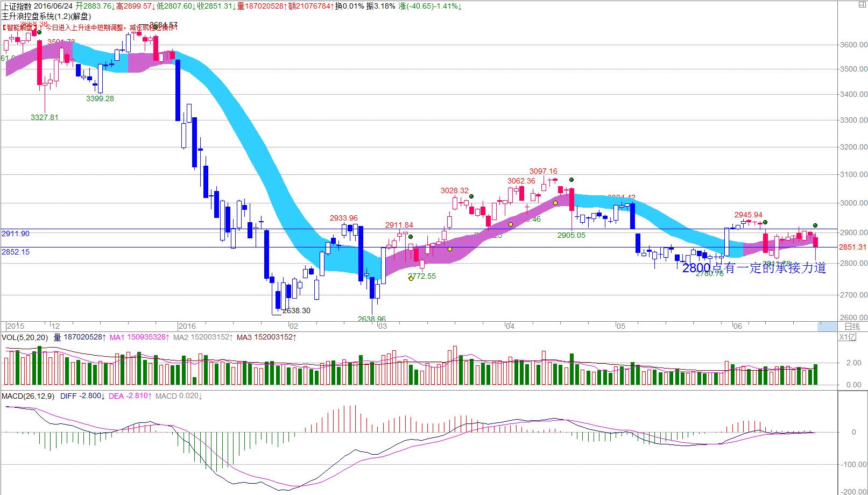Viewport: 868px width, 495px height.
Task: Click the 2905.05 low price label
Action: point(571,235)
